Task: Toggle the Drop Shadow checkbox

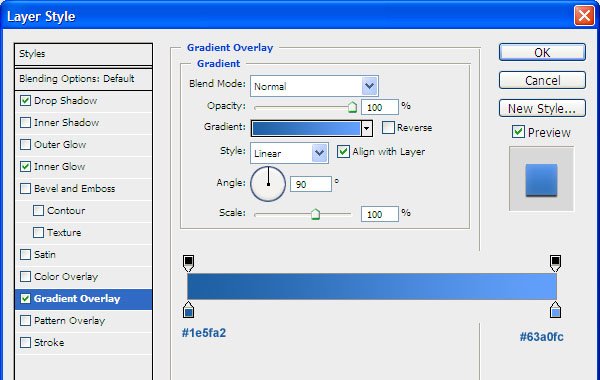Action: click(25, 101)
